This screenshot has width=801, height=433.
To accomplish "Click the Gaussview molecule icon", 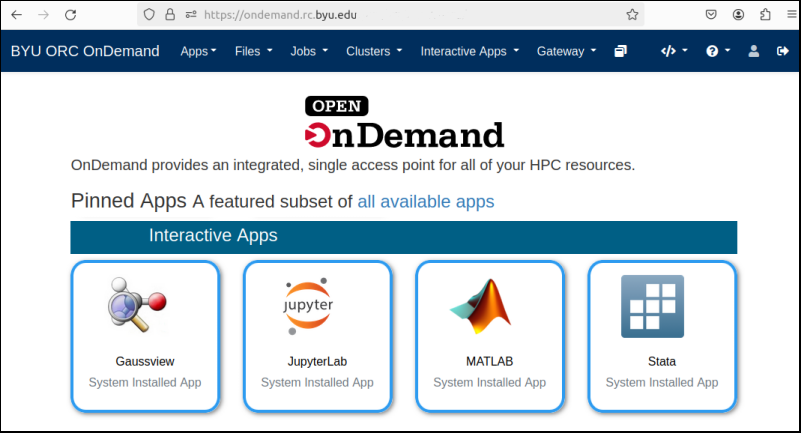I will [137, 305].
